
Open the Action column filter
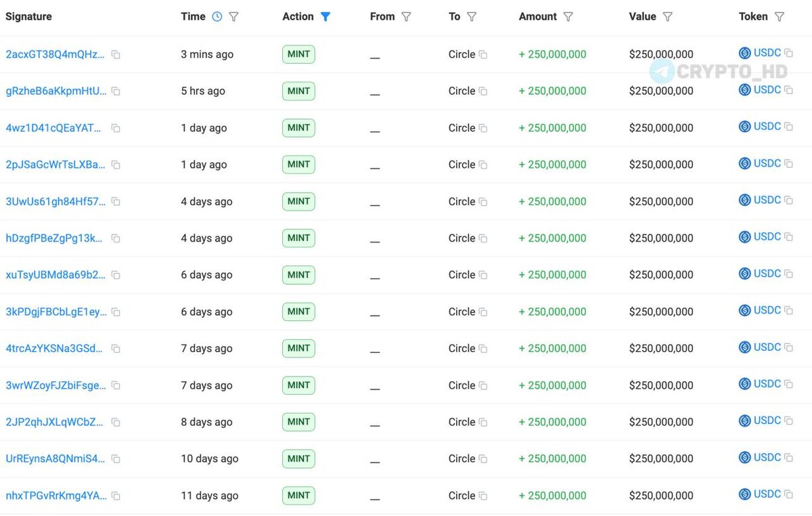[325, 17]
